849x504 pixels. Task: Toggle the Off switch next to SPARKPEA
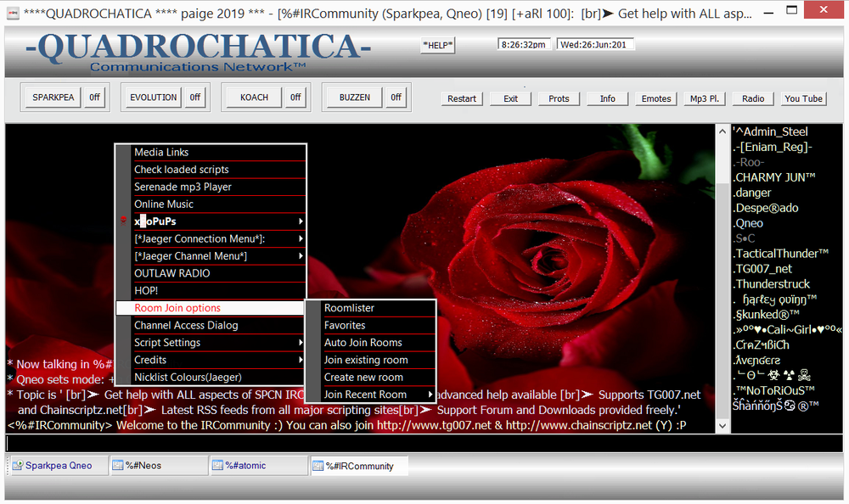[94, 98]
